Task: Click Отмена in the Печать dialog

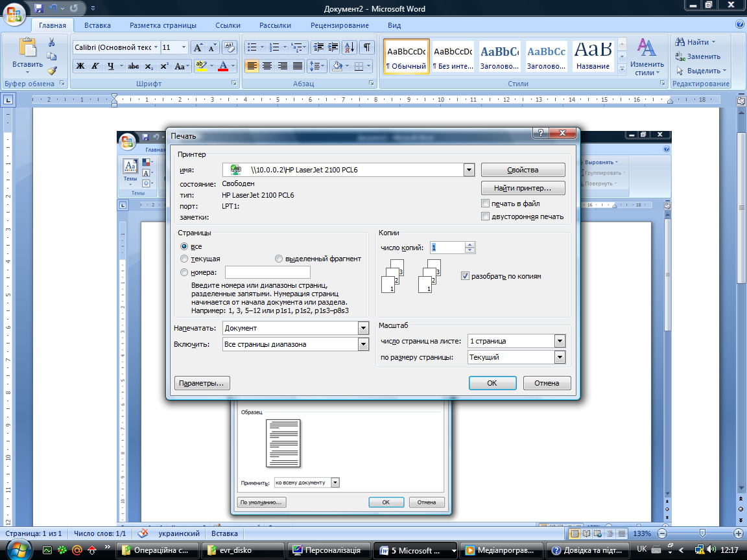Action: click(x=547, y=383)
